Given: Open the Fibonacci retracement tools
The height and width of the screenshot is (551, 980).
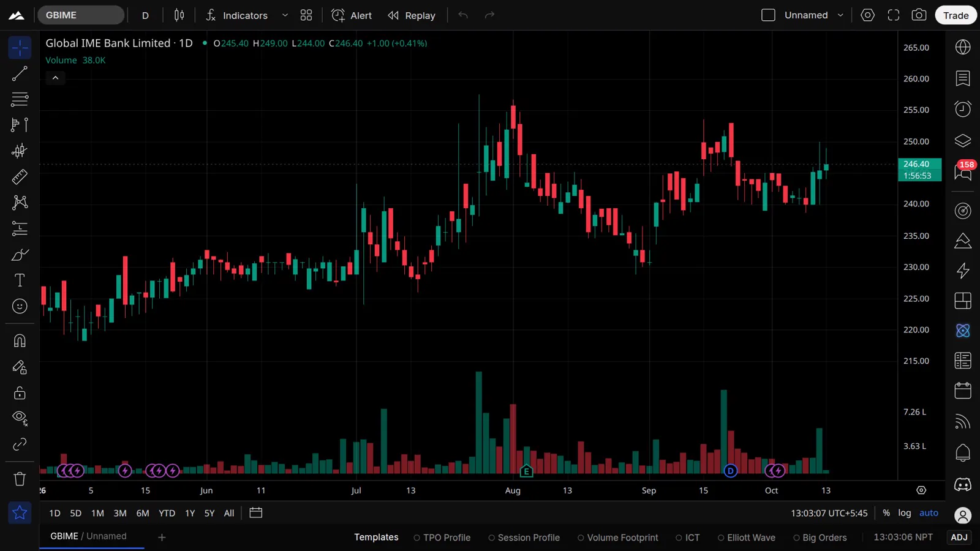Looking at the screenshot, I should [x=20, y=99].
